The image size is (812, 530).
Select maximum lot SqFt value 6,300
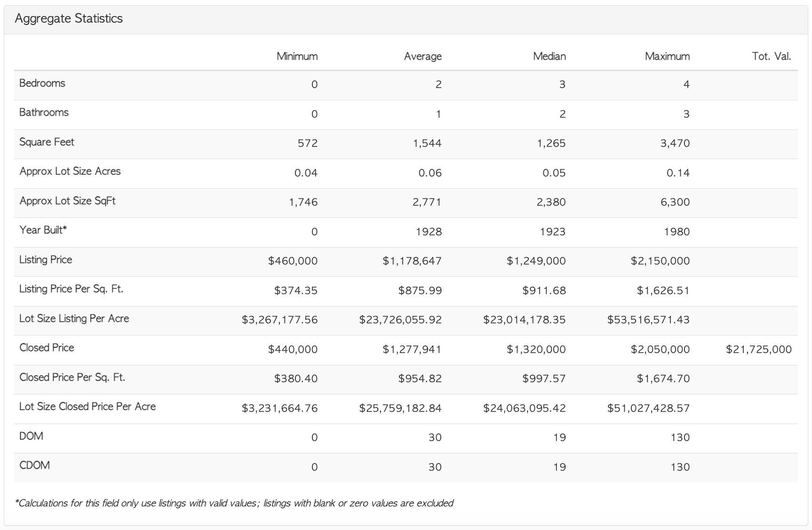[675, 202]
